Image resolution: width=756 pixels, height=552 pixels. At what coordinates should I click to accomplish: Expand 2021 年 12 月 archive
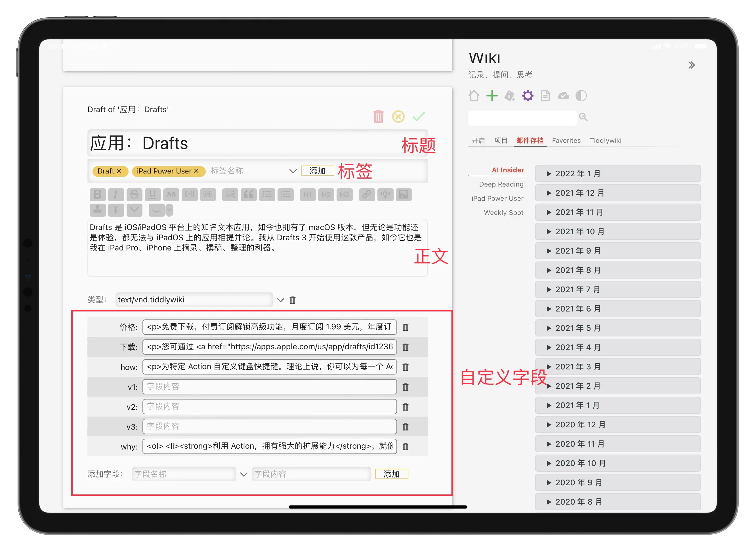click(x=618, y=193)
